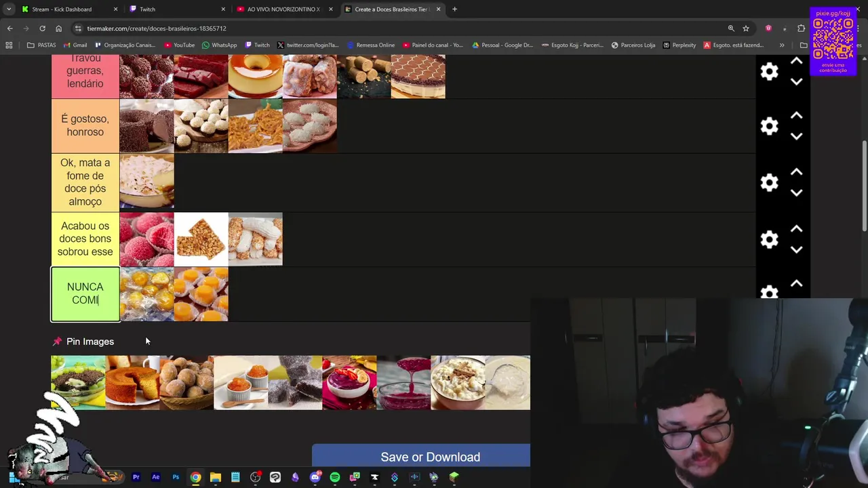Edit the 'NUNCA COMI' tier label
868x488 pixels.
[x=85, y=293]
